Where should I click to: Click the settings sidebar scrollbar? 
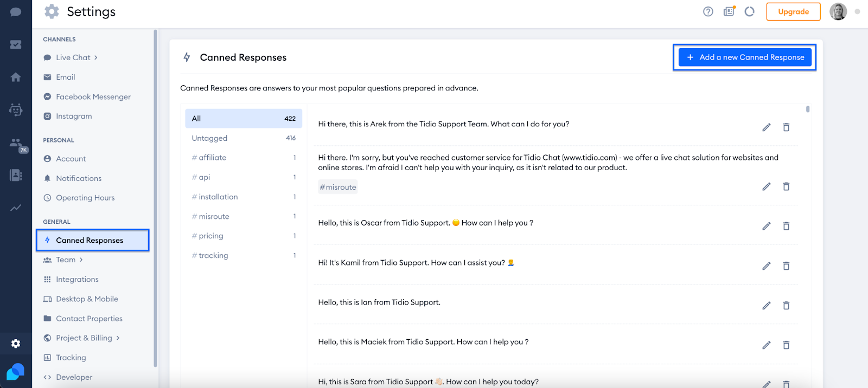[x=155, y=198]
